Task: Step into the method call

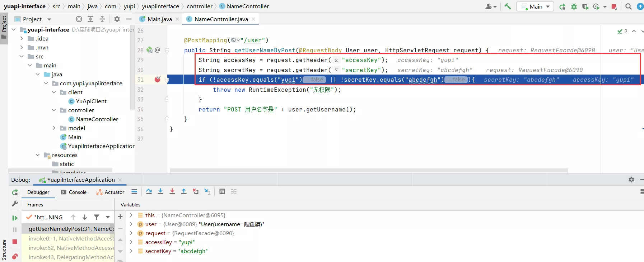Action: pyautogui.click(x=160, y=192)
